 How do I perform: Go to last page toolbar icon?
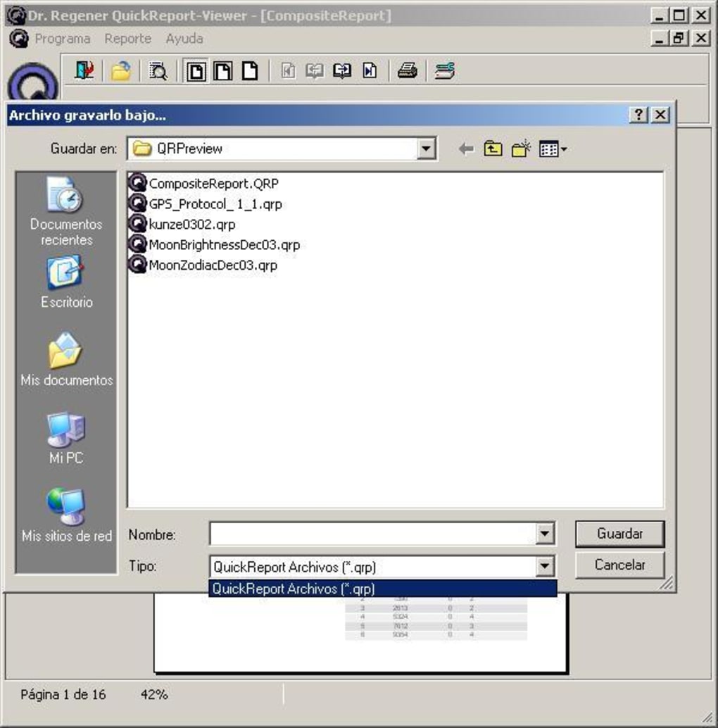370,71
